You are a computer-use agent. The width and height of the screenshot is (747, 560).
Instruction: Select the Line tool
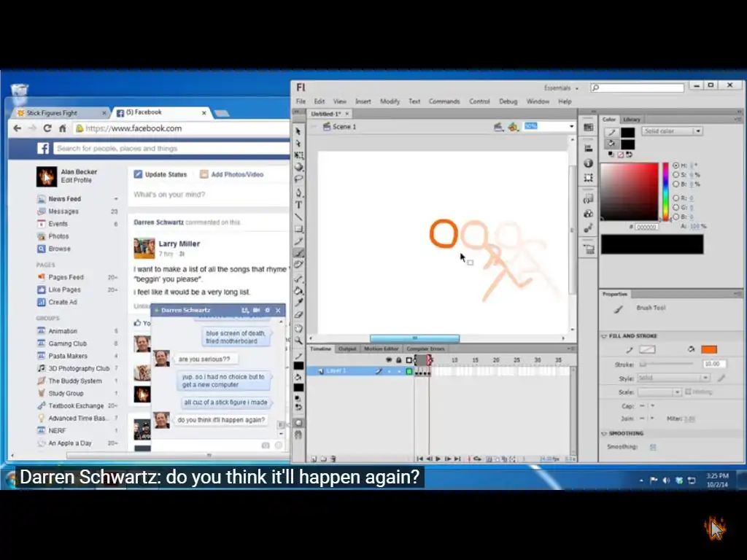[x=298, y=217]
